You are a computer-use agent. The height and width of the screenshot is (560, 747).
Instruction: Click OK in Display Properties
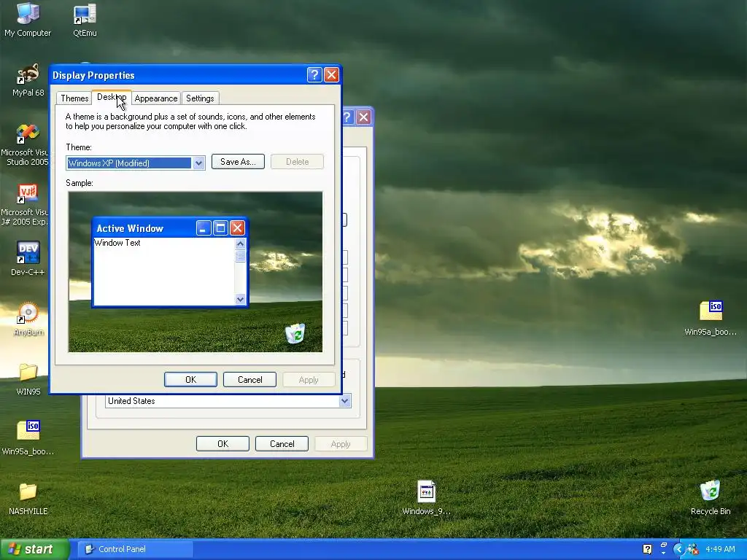click(x=190, y=379)
